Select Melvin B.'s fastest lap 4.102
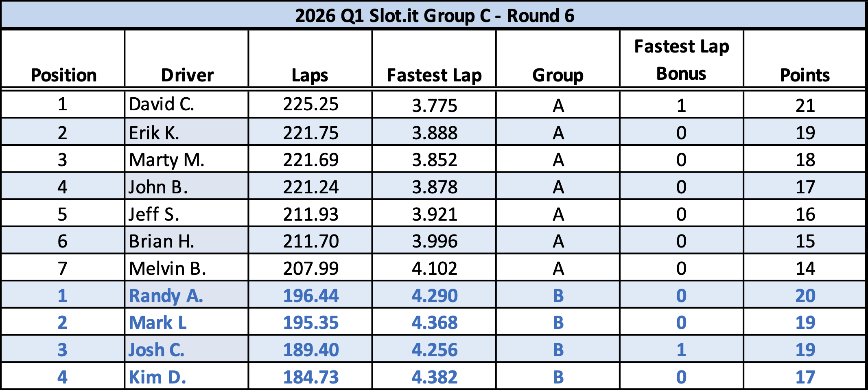This screenshot has width=868, height=390. point(435,269)
